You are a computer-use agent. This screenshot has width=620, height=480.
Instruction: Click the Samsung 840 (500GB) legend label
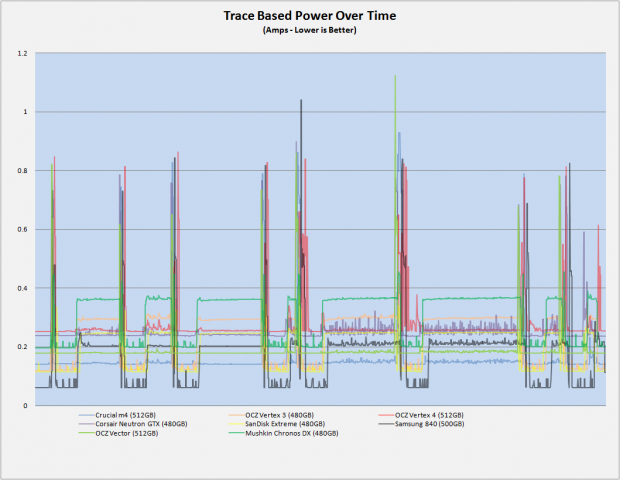(429, 424)
